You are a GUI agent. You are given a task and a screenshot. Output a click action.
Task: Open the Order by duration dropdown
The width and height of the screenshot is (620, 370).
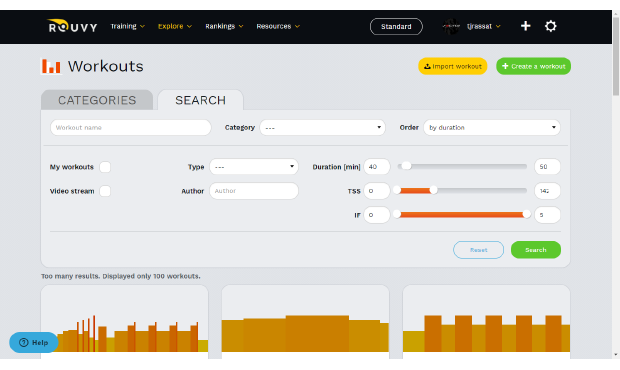492,128
